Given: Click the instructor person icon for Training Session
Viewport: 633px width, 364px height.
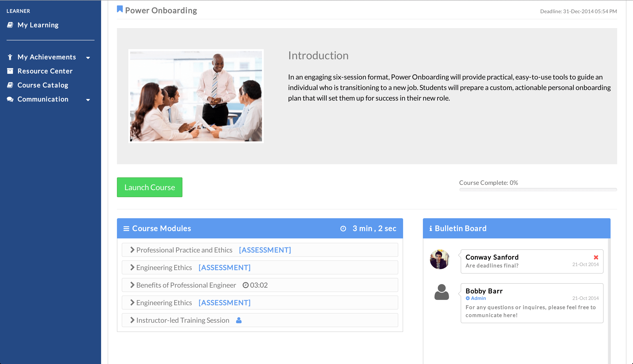Looking at the screenshot, I should click(x=239, y=320).
